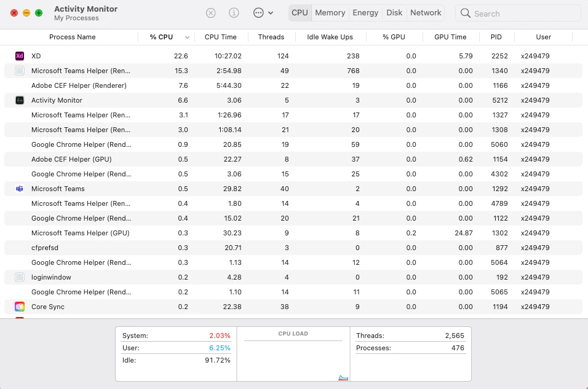Sort by User column header

coord(543,37)
